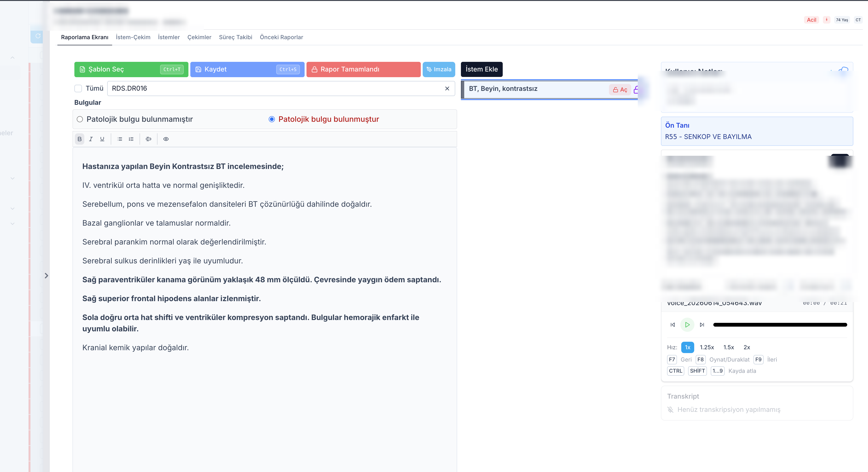Click the Transkript section heading
This screenshot has width=868, height=472.
coord(683,396)
